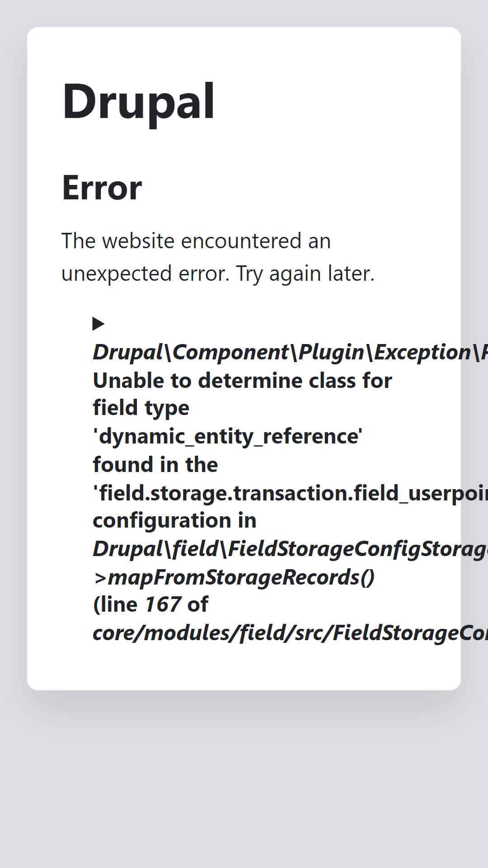Click the 'field.storage.transaction.field_userpoi' config name
The image size is (488, 868).
click(x=290, y=493)
